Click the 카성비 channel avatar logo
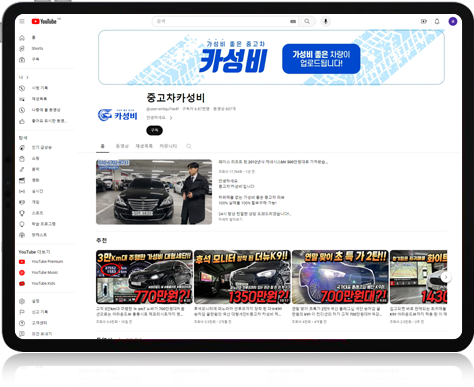 point(118,115)
